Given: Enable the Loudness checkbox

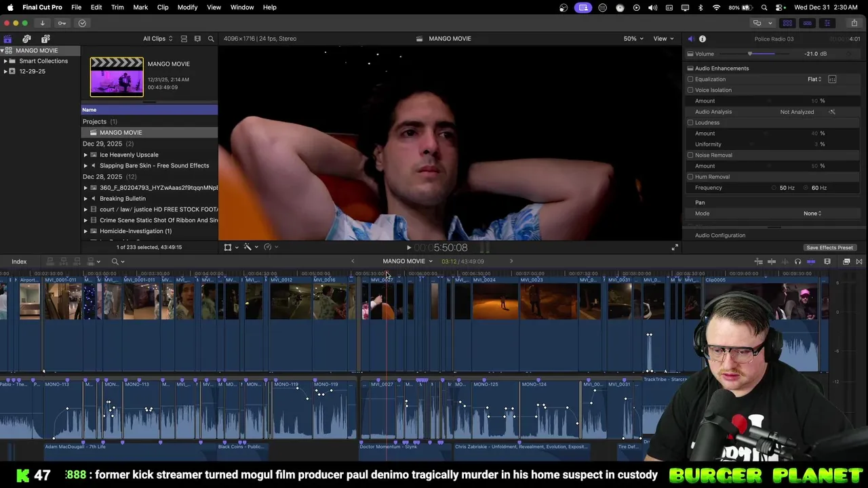Looking at the screenshot, I should (x=690, y=123).
